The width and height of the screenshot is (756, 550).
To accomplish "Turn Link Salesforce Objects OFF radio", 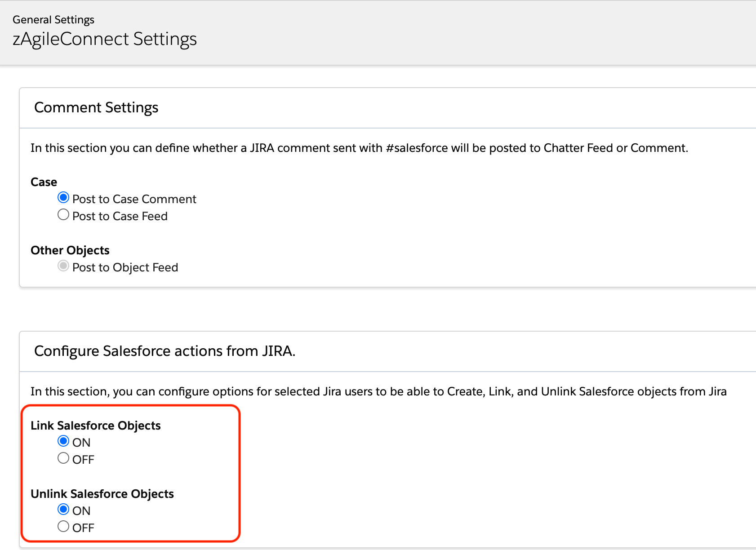I will [63, 458].
